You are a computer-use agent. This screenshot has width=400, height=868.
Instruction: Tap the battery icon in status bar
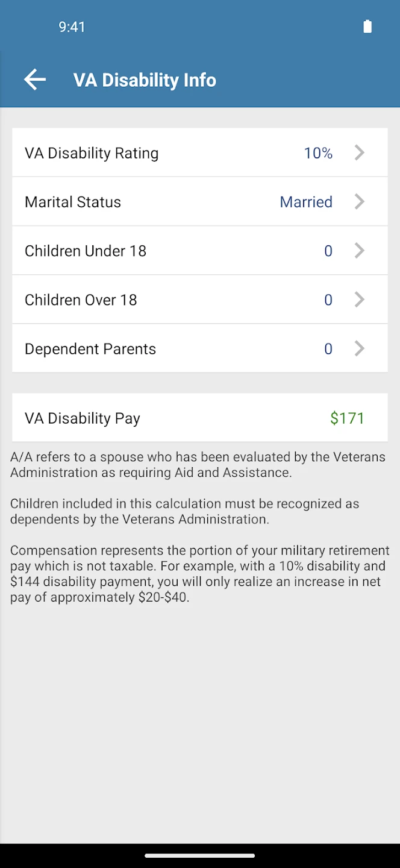tap(367, 27)
